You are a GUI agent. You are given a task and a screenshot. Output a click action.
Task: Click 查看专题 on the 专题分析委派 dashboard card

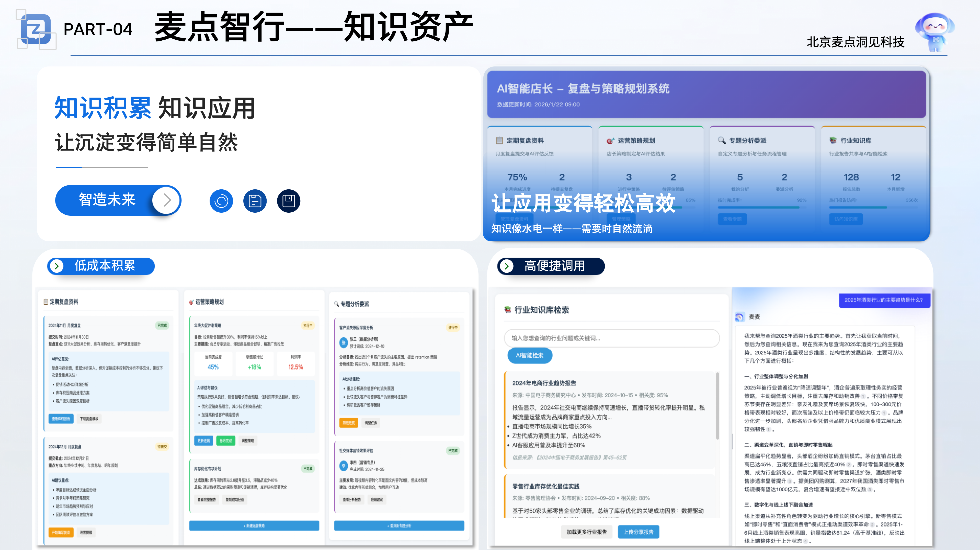point(732,219)
